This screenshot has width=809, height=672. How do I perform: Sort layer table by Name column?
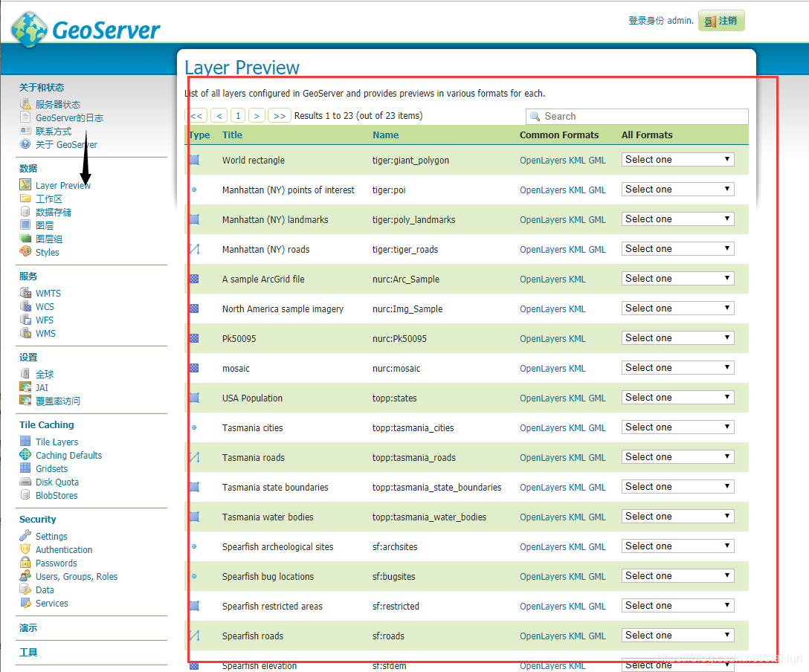[385, 135]
